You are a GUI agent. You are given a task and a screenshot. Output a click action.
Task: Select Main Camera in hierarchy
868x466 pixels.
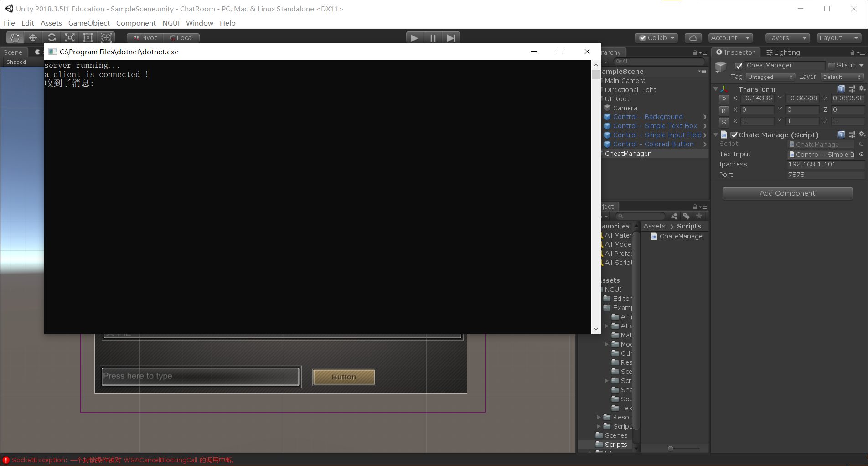pyautogui.click(x=625, y=81)
